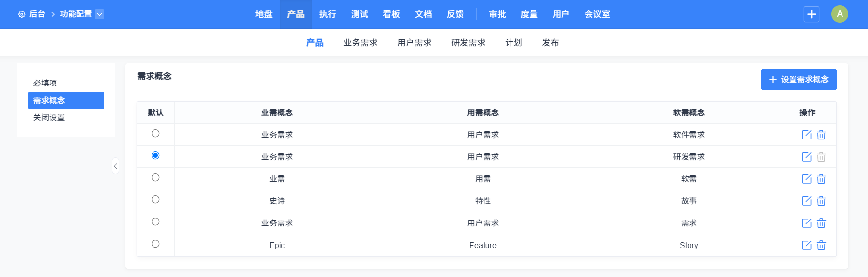Click the 后台 gear icon

pyautogui.click(x=22, y=14)
